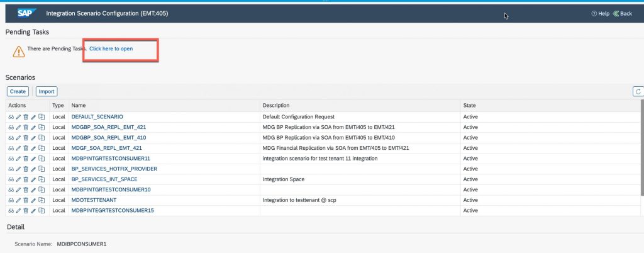
Task: Open BP_SERVICES_INT_SPACE scenario link
Action: click(104, 179)
